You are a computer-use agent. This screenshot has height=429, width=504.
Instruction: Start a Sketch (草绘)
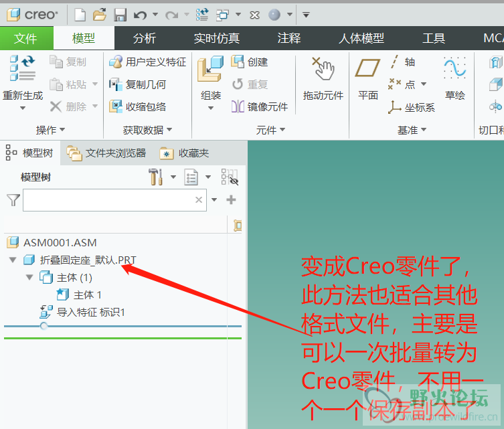click(455, 79)
